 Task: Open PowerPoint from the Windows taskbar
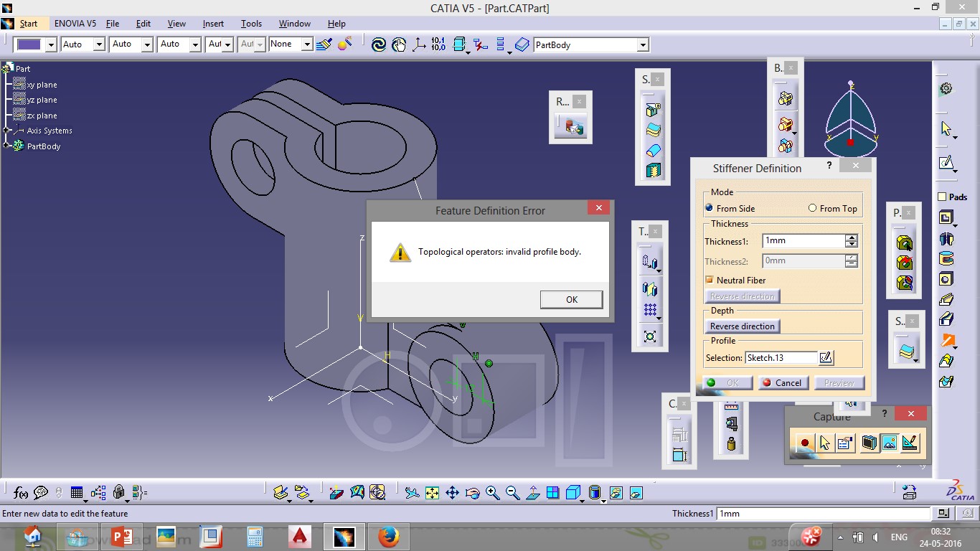pos(122,537)
